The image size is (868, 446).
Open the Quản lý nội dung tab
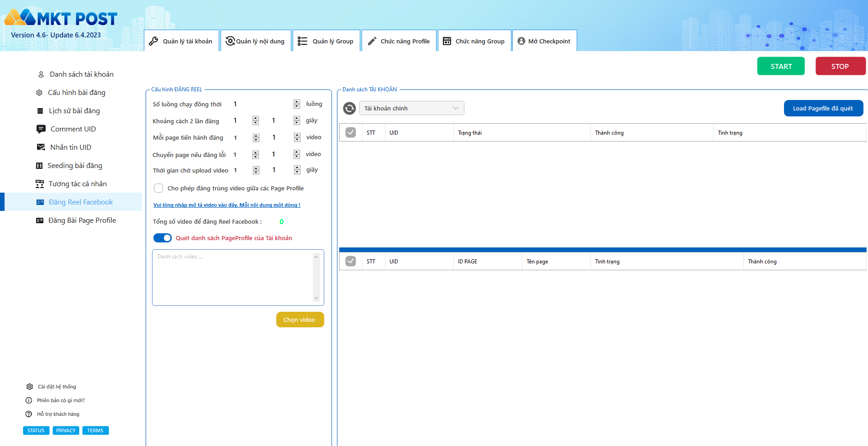[x=256, y=41]
